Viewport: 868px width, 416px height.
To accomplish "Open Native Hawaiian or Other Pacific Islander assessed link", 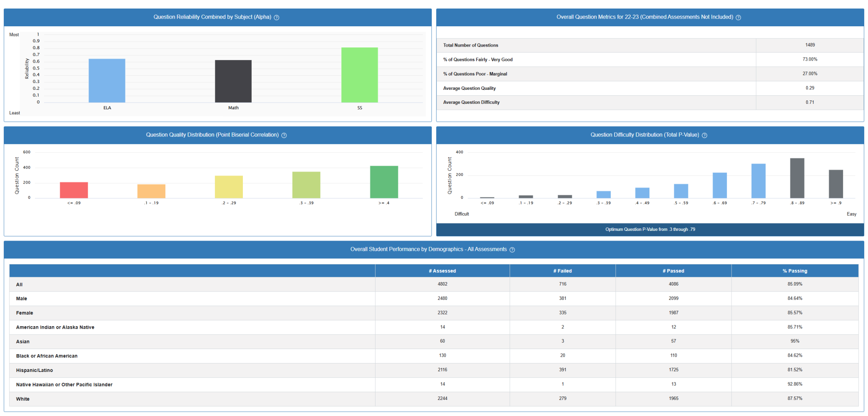I will (442, 384).
